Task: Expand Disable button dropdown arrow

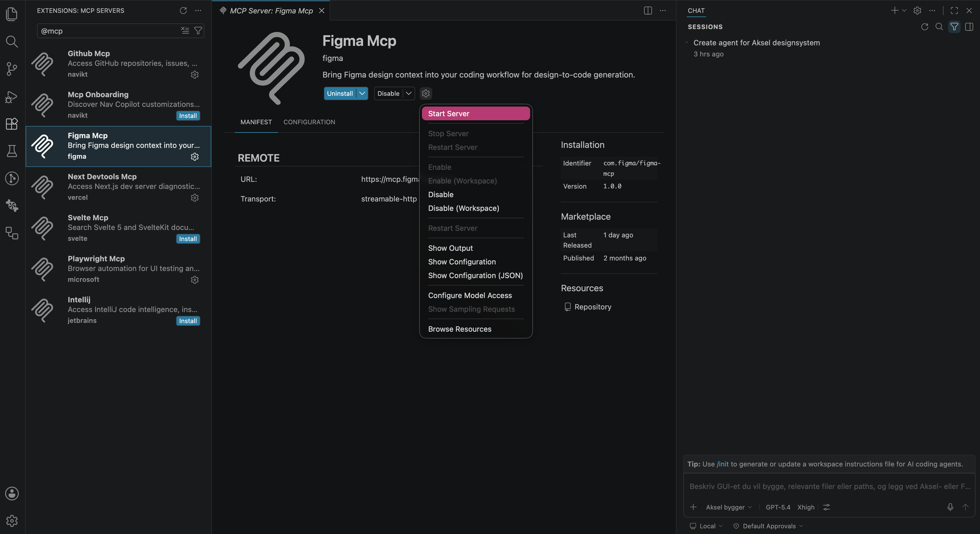Action: [409, 93]
